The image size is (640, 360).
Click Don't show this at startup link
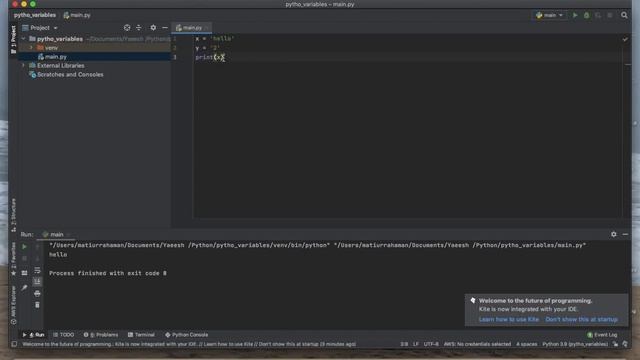tap(582, 319)
